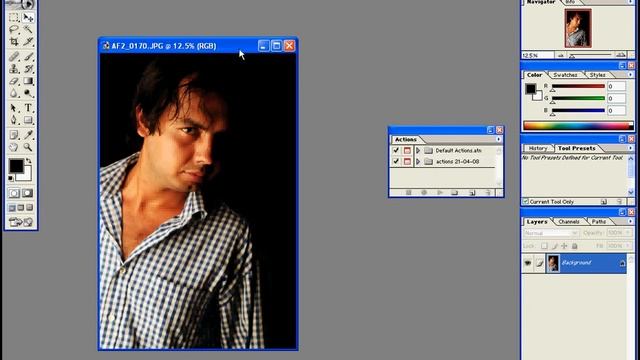
Task: Switch to Full Screen Mode with Menu Bar
Action: [x=21, y=208]
